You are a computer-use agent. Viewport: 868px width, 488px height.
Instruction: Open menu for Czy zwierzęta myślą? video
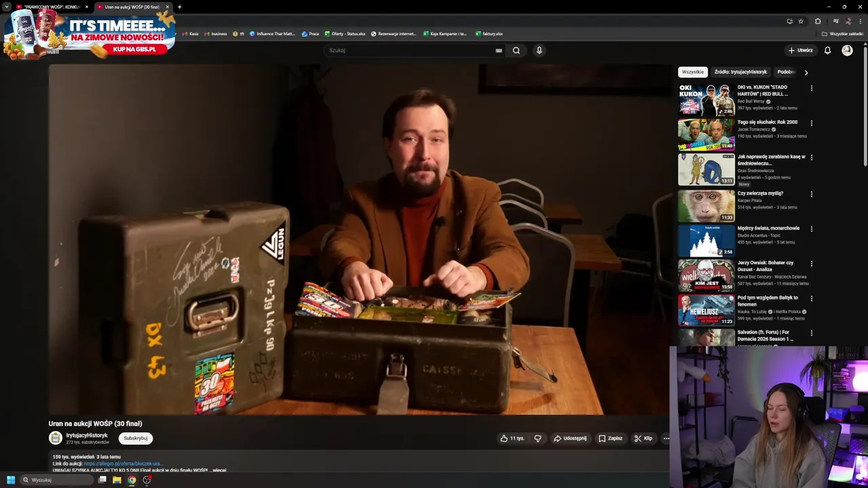click(x=811, y=195)
